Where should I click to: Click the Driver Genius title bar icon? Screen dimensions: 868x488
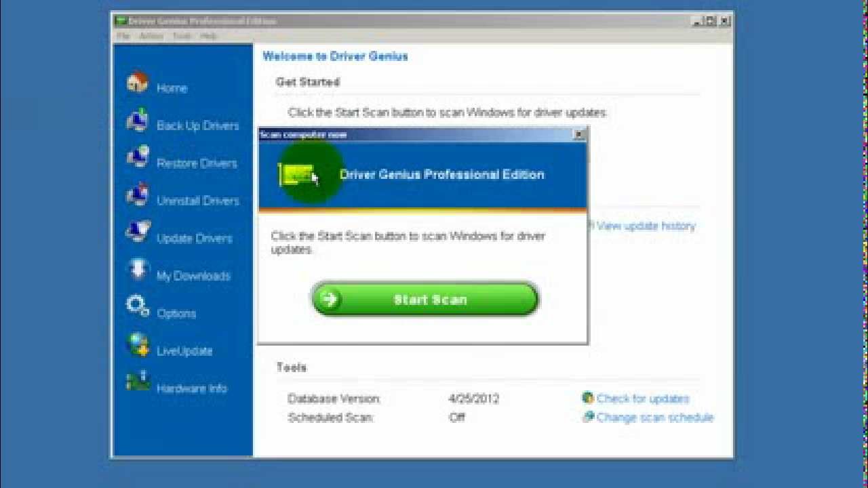(121, 21)
